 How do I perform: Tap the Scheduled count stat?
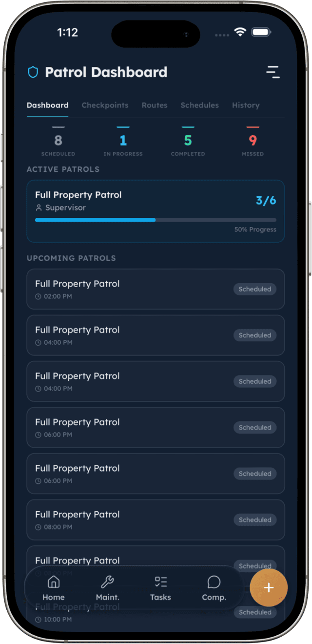tap(58, 142)
